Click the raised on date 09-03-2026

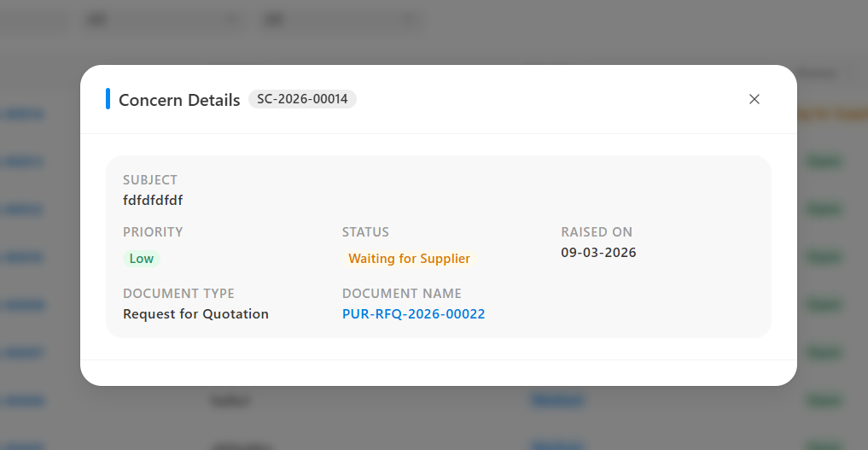(598, 253)
